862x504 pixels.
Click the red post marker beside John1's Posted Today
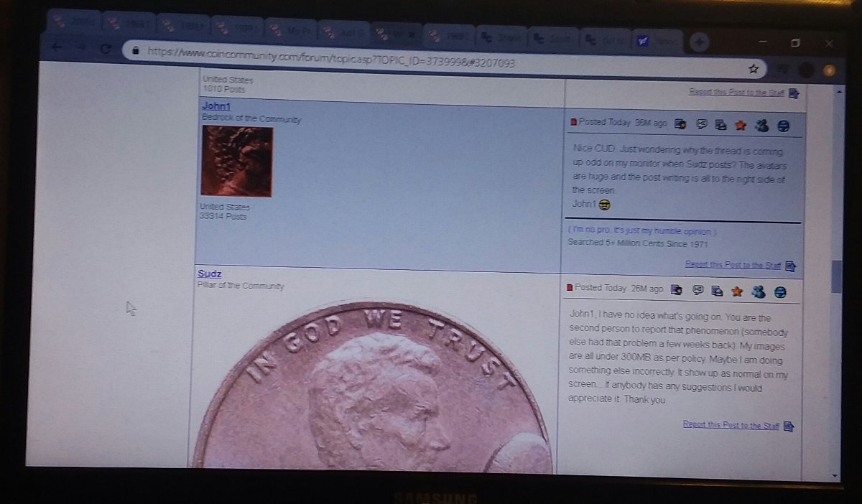pyautogui.click(x=573, y=122)
